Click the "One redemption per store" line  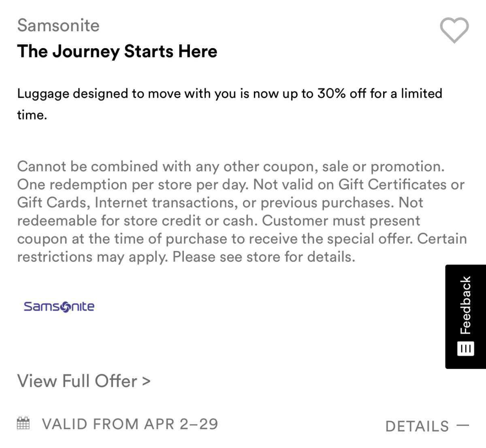coord(134,185)
